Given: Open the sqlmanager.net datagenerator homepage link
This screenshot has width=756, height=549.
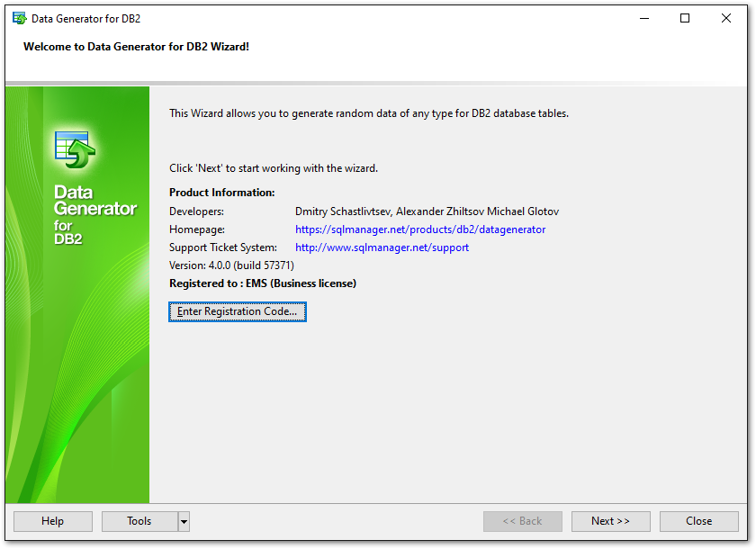Looking at the screenshot, I should click(x=420, y=229).
